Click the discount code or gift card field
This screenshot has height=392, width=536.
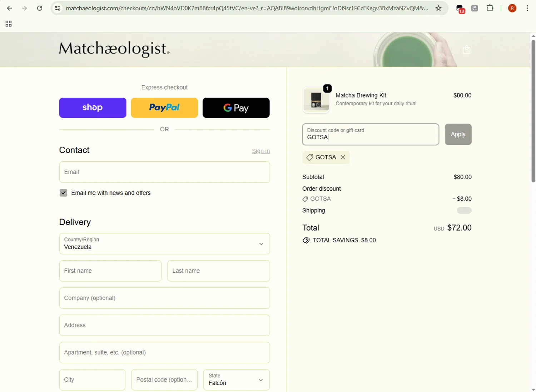tap(371, 135)
